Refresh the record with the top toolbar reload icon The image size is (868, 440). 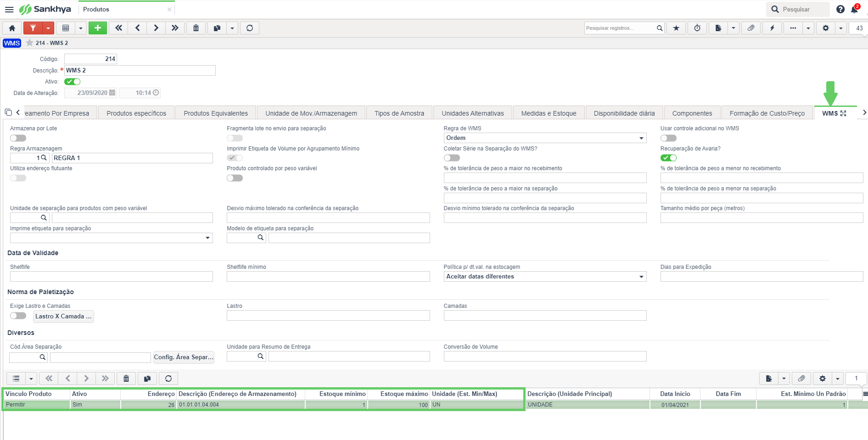[250, 28]
